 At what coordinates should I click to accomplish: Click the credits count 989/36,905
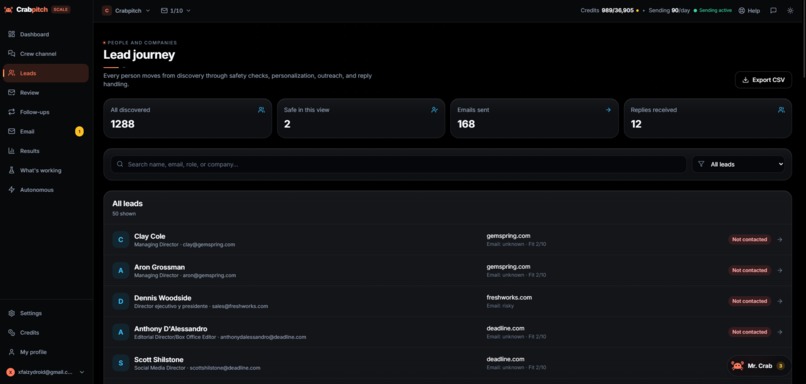[x=617, y=10]
